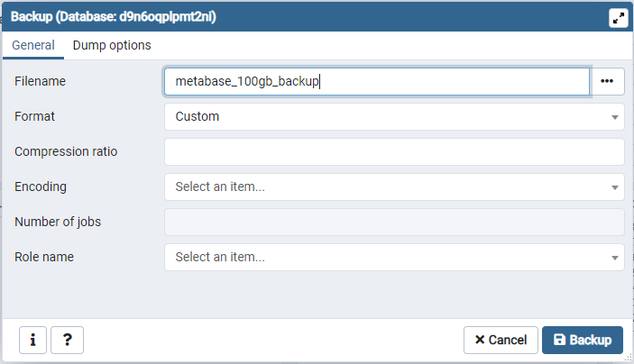Switch to the General tab
Screen dimensions: 634x364
tap(33, 45)
